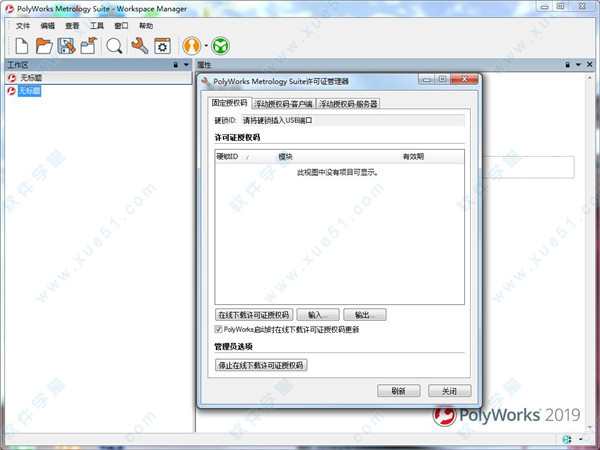This screenshot has height=450, width=600.
Task: Open workspace panel header dropdown arrow
Action: point(186,65)
